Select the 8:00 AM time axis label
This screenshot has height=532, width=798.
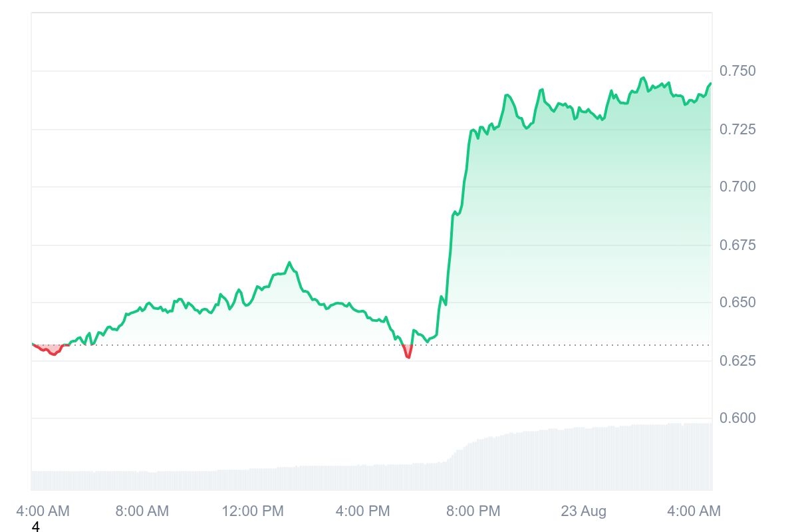pos(142,511)
